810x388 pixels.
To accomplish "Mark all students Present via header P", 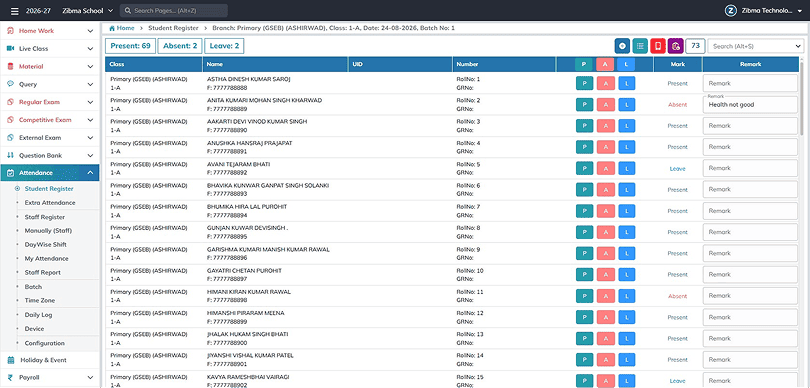I will [x=584, y=65].
